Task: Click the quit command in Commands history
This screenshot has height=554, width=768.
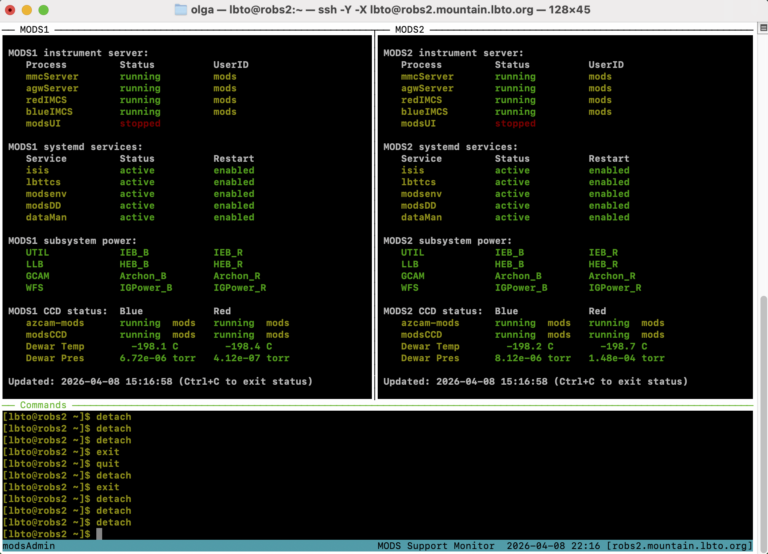Action: coord(108,464)
